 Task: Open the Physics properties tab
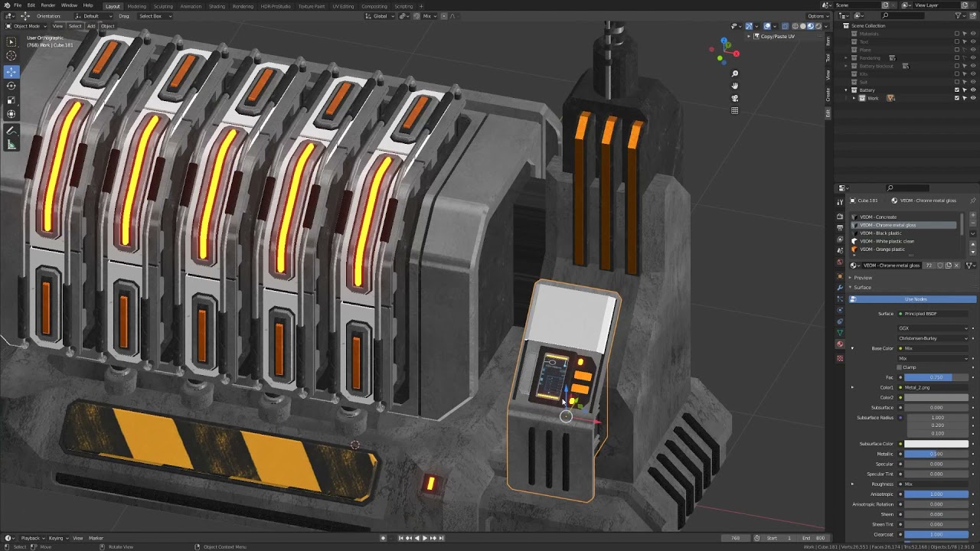[x=840, y=311]
